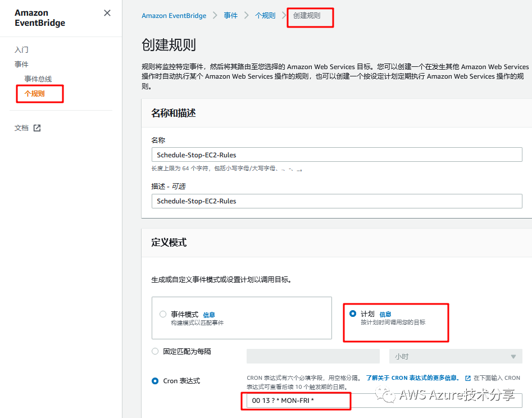
Task: Open the 入门 sidebar item
Action: pyautogui.click(x=21, y=50)
